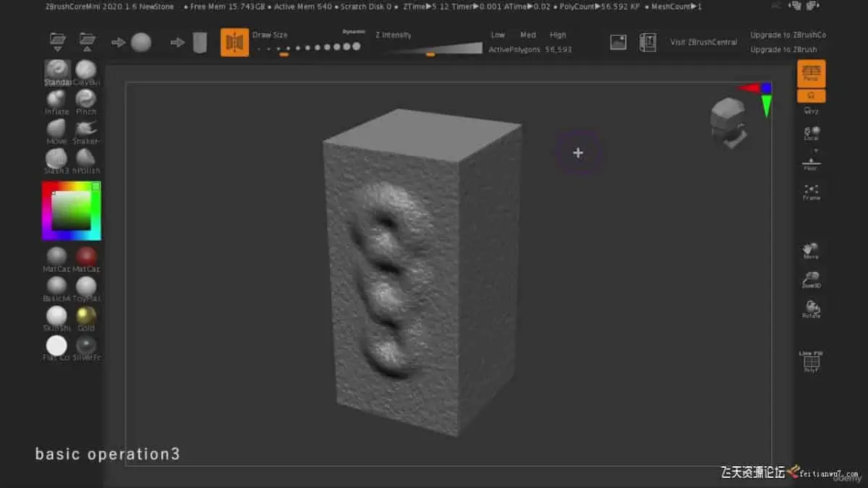Screen dimensions: 868x488
Task: Click the head-shaped camera orientation widget
Action: 729,124
